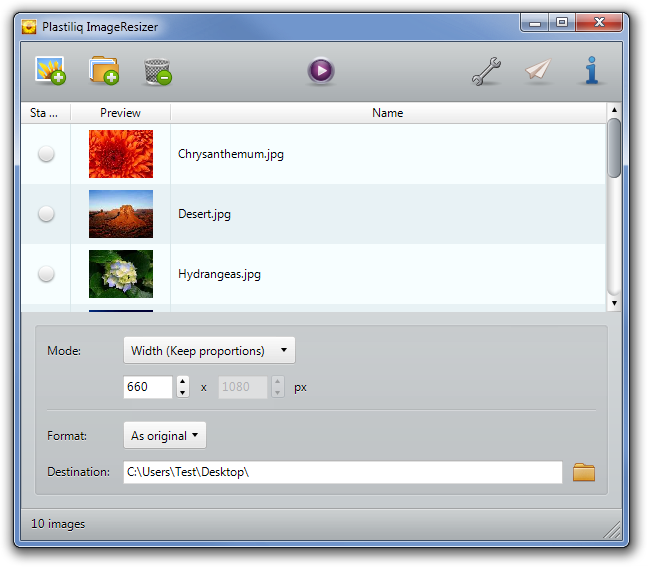Open the blue info icon
648x567 pixels.
coord(592,70)
